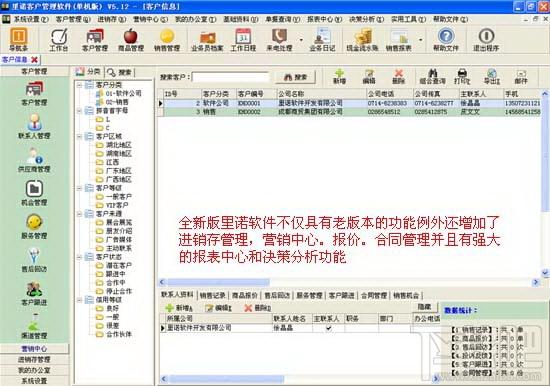Screen dimensions: 550x386
Task: Click the 搜索客户 input field
Action: (x=230, y=77)
